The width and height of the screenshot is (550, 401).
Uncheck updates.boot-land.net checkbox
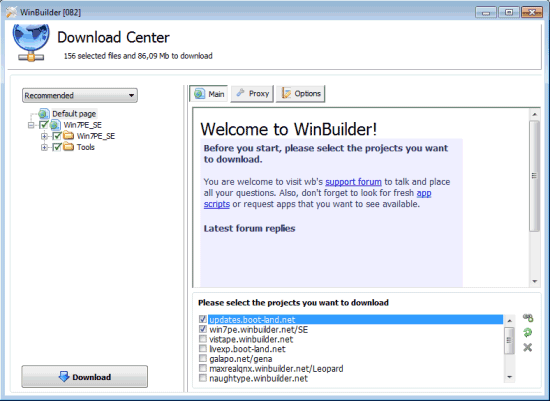pos(203,319)
